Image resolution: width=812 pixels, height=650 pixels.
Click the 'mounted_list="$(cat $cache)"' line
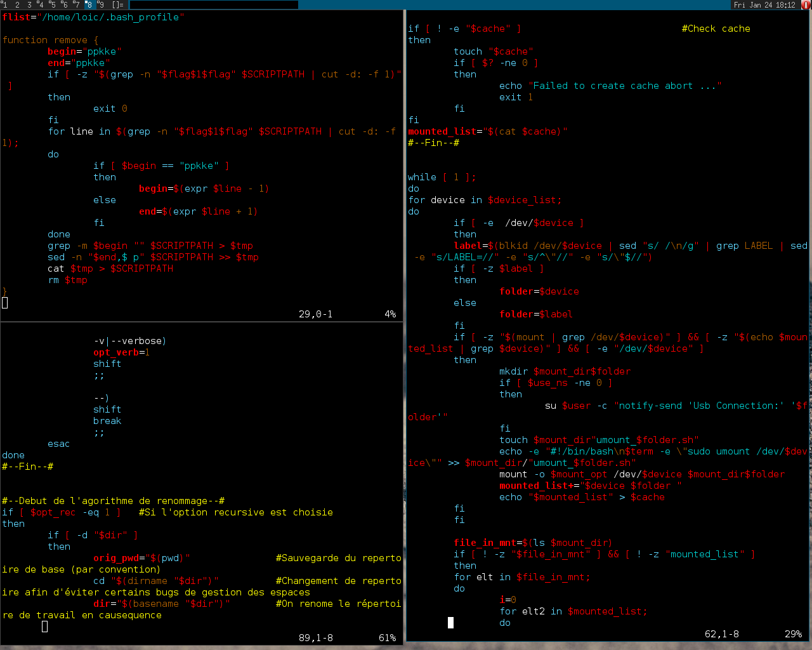point(488,131)
